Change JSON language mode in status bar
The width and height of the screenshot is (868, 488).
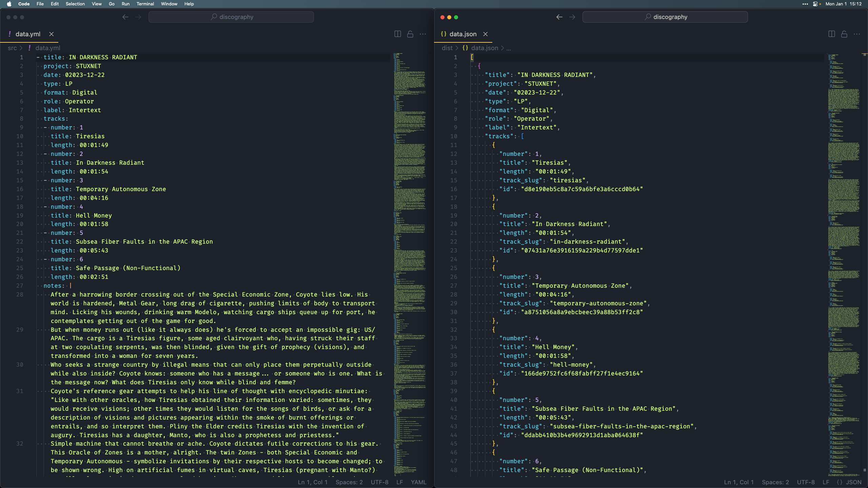[x=849, y=482]
